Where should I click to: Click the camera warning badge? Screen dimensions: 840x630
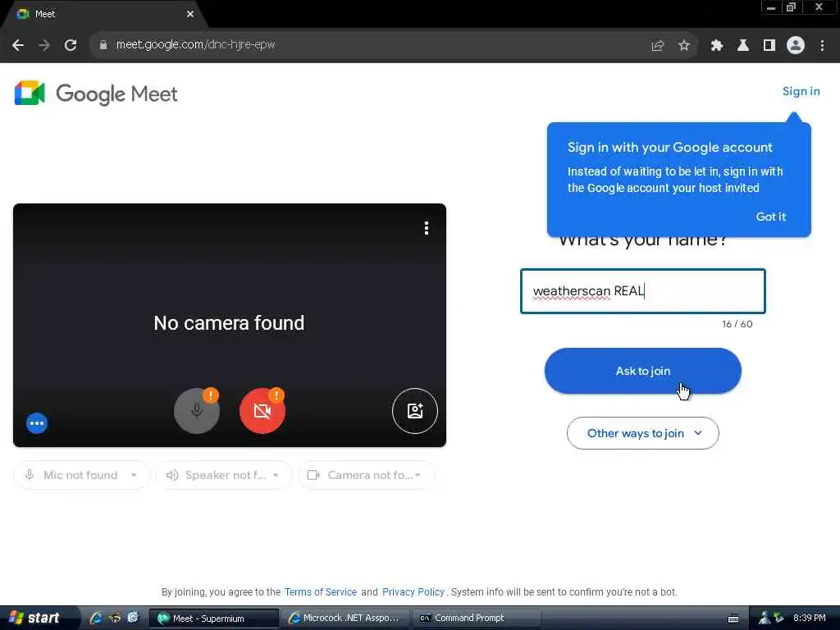tap(276, 395)
